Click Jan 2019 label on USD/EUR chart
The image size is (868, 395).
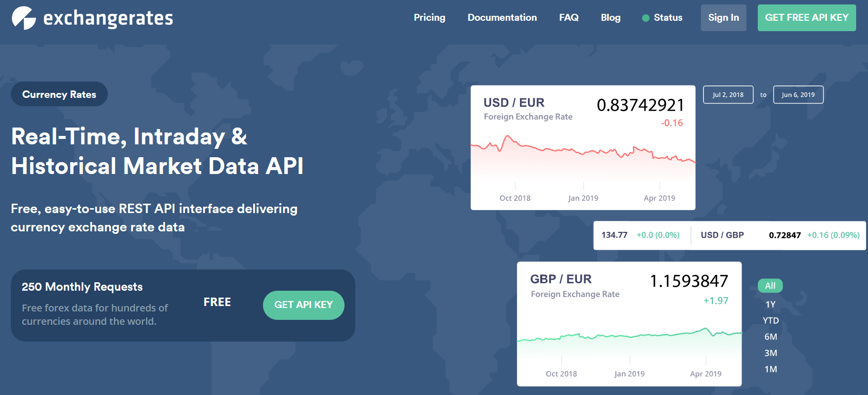click(583, 198)
